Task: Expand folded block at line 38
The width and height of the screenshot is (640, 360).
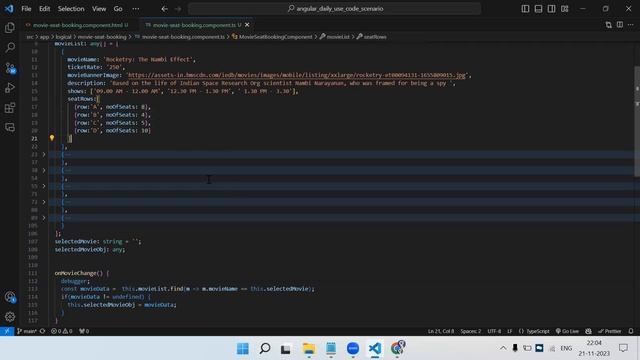Action: [x=44, y=170]
